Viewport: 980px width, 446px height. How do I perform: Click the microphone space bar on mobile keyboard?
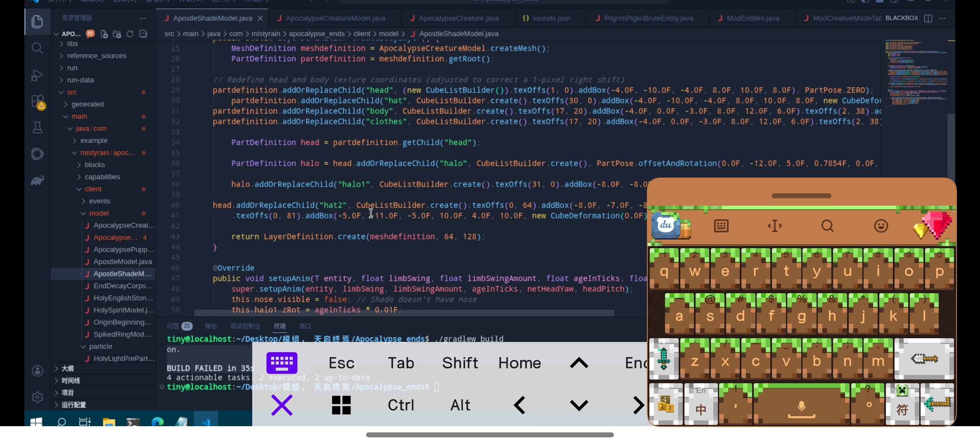click(801, 404)
